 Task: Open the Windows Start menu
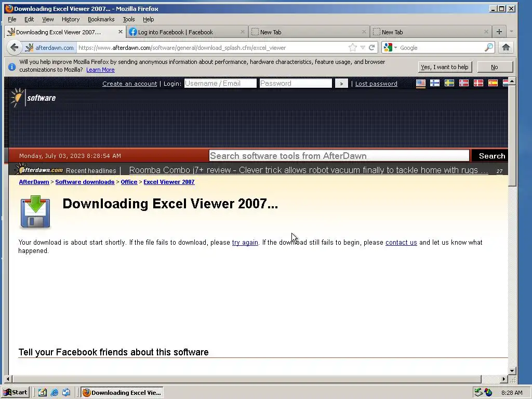point(16,392)
